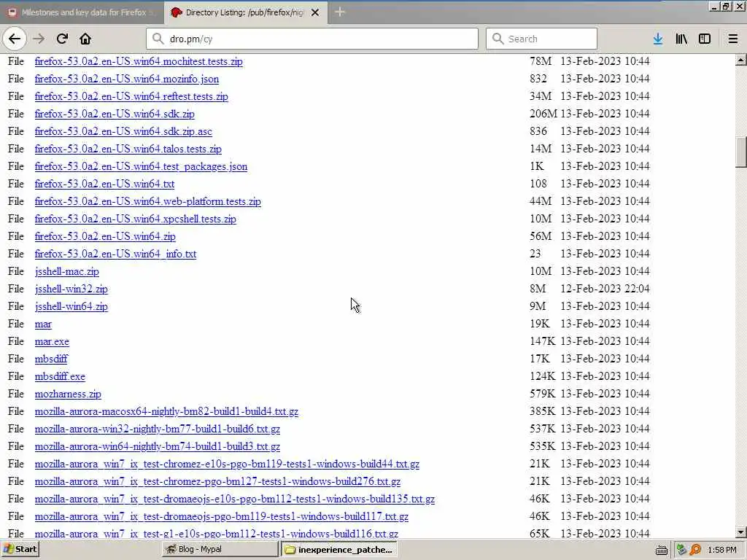The height and width of the screenshot is (560, 747).
Task: Open a new tab with plus button
Action: click(x=340, y=12)
